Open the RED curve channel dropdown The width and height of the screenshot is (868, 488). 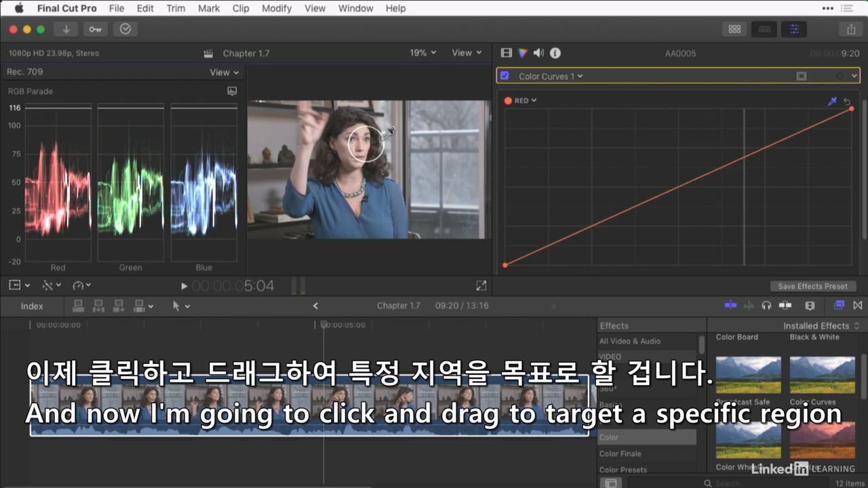525,100
